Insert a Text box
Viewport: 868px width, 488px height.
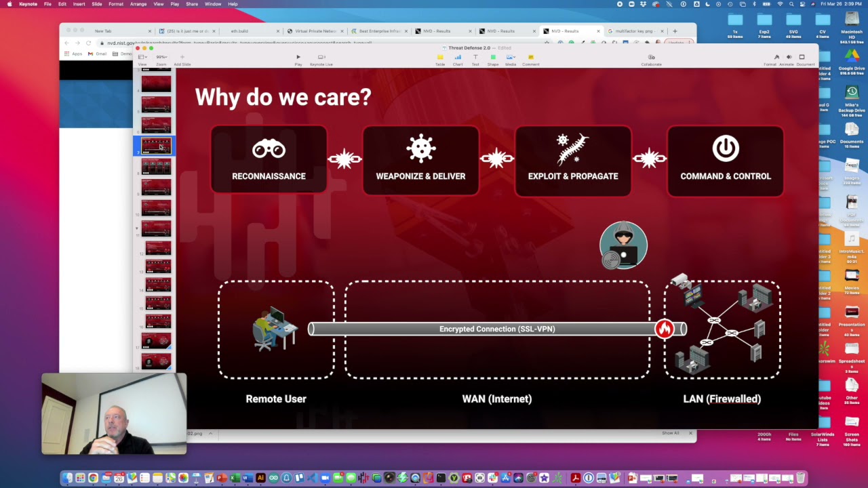coord(475,60)
